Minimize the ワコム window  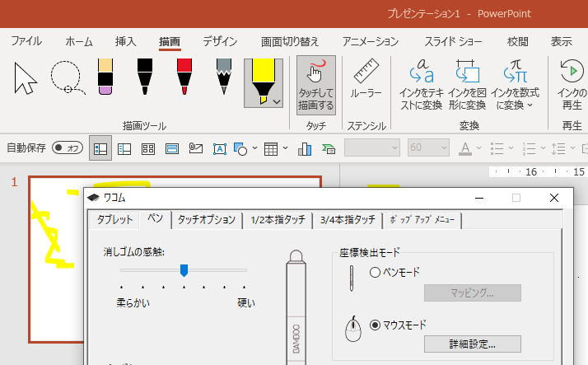[x=479, y=198]
